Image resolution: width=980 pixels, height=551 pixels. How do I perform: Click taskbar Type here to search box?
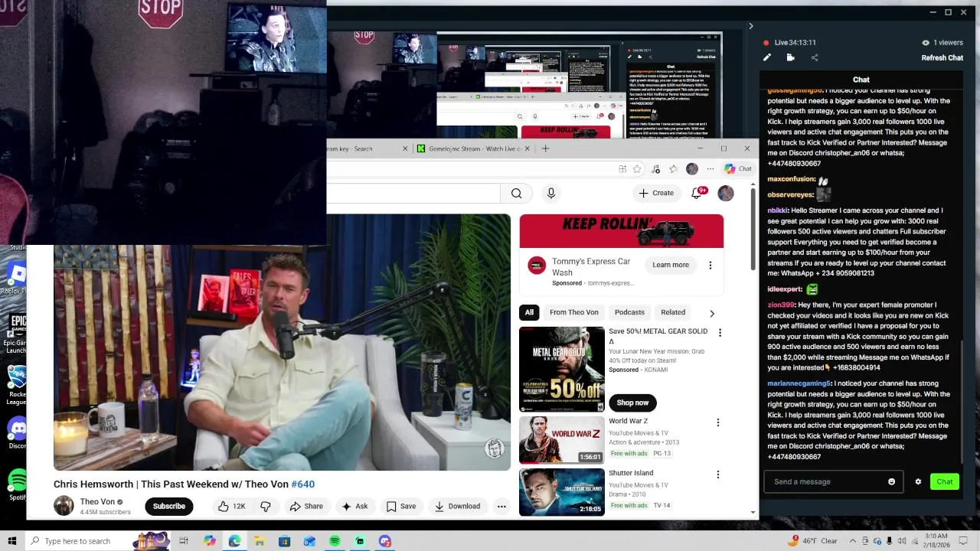(x=100, y=541)
